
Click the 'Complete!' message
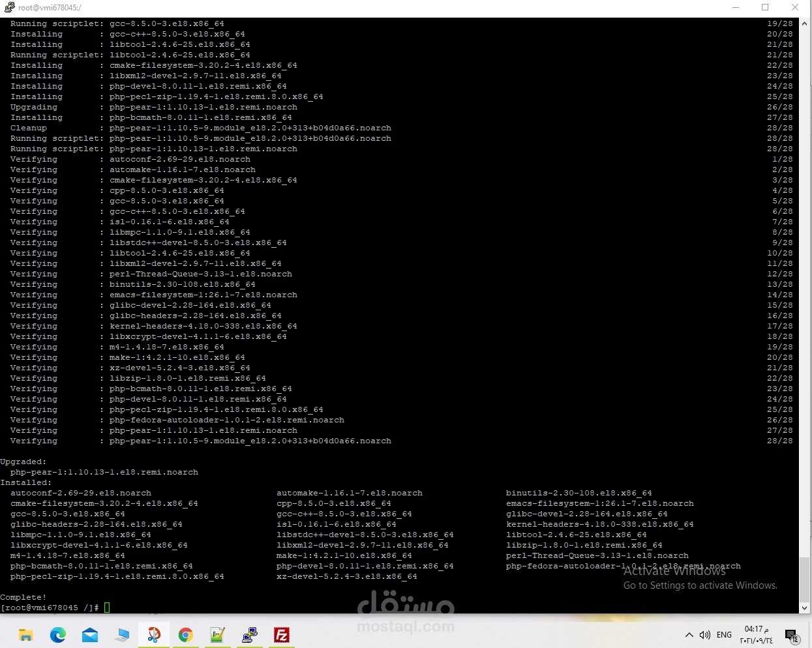[23, 597]
